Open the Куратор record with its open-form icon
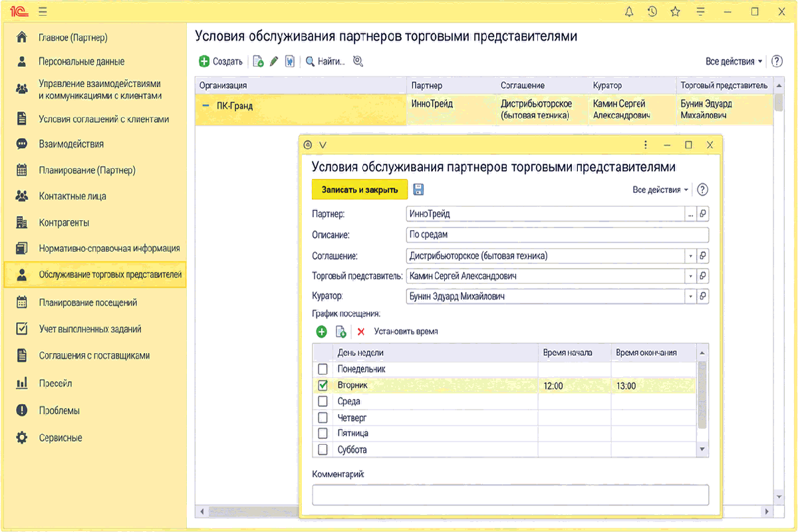 [703, 297]
